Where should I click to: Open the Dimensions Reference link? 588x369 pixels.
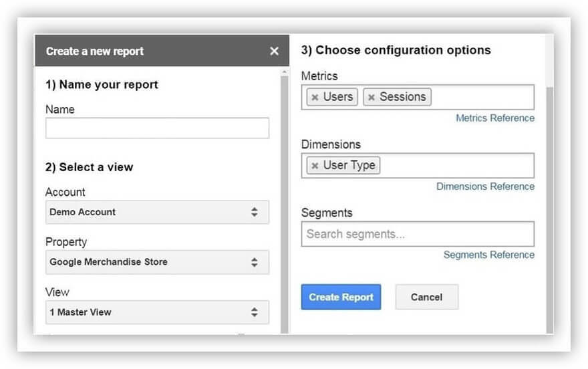pyautogui.click(x=485, y=187)
